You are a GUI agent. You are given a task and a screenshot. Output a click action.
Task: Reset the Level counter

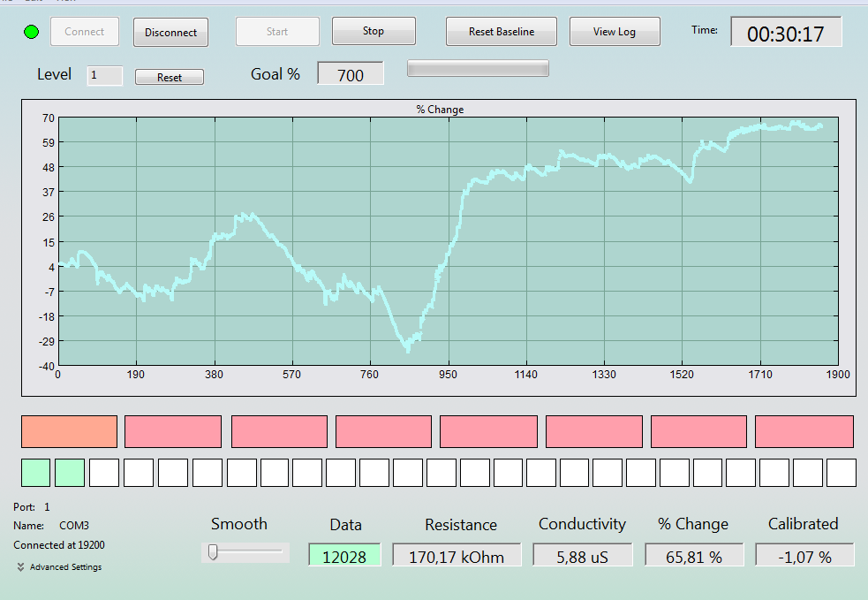click(170, 77)
